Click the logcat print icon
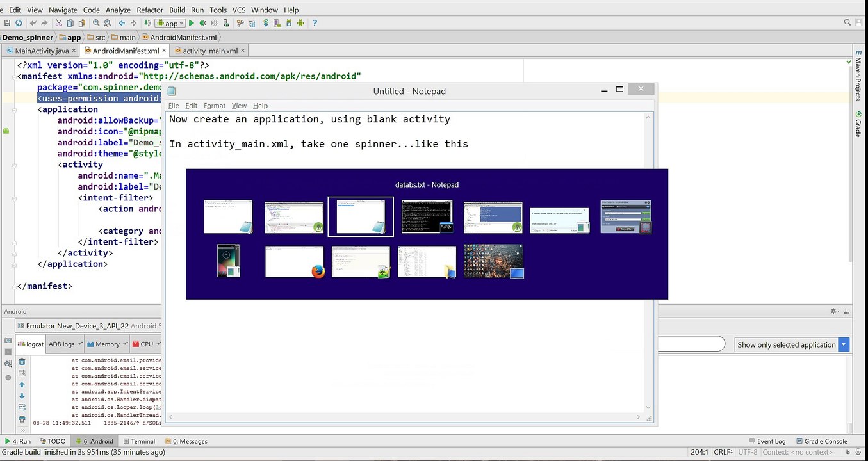 [22, 419]
